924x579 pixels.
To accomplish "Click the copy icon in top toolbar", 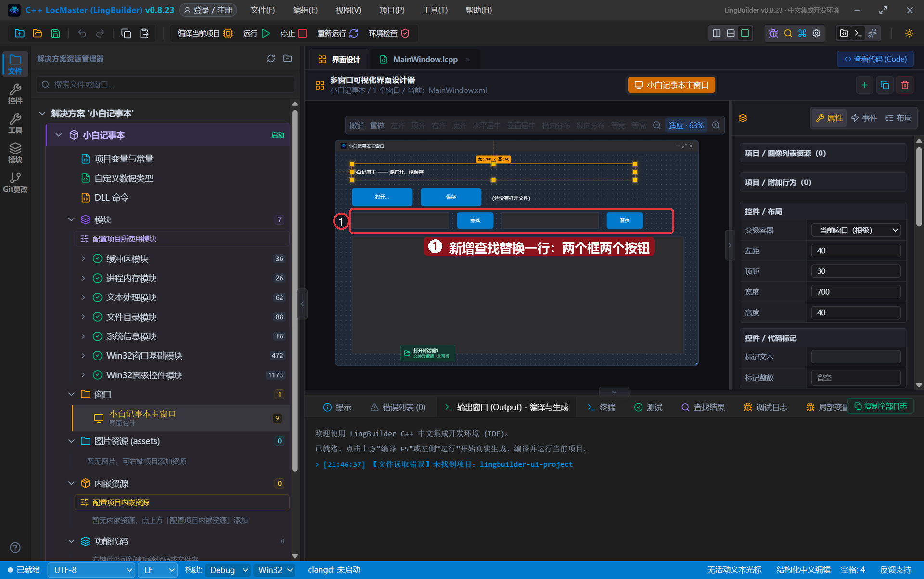I will [x=126, y=33].
